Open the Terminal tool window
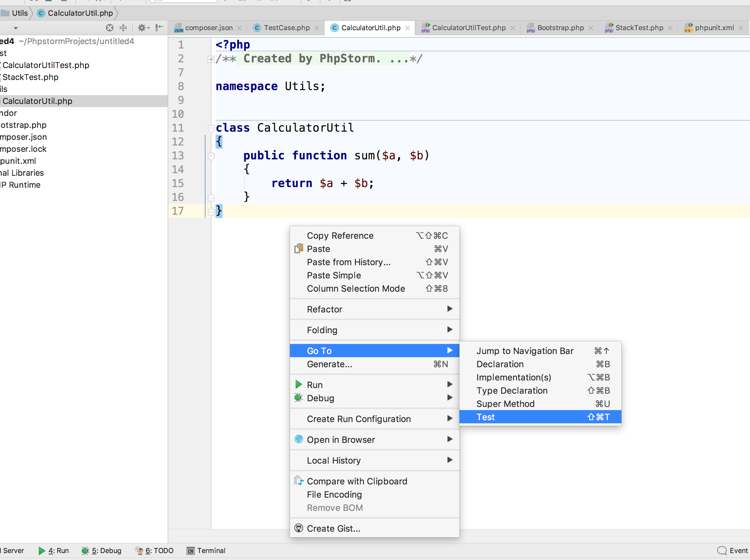 [206, 551]
